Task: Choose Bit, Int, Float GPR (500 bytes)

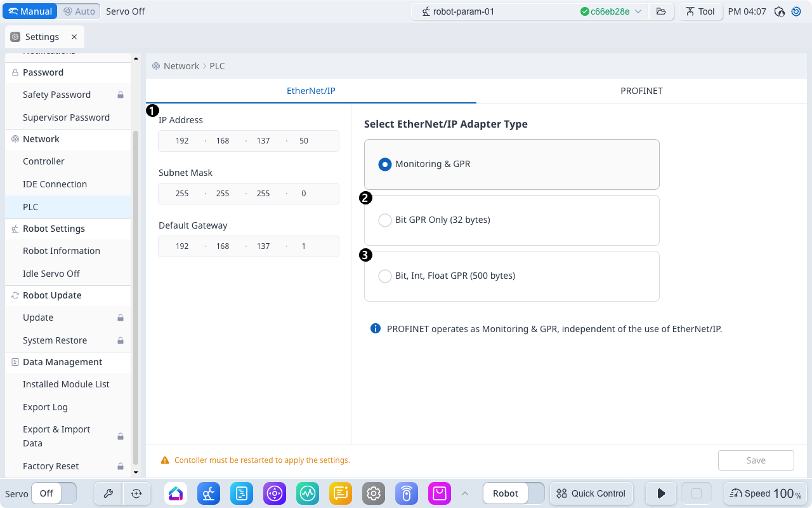Action: click(385, 276)
